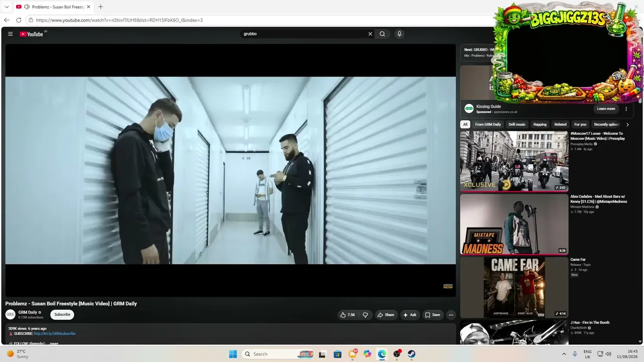Viewport: 644px width, 362px height.
Task: Subscribe to the GRM Daily channel
Action: (x=62, y=315)
